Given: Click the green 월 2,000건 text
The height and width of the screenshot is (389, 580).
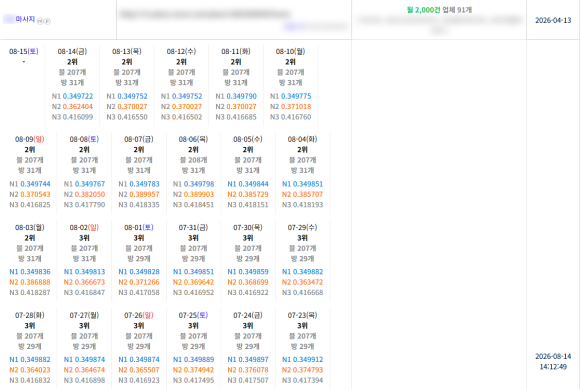Looking at the screenshot, I should (x=424, y=10).
